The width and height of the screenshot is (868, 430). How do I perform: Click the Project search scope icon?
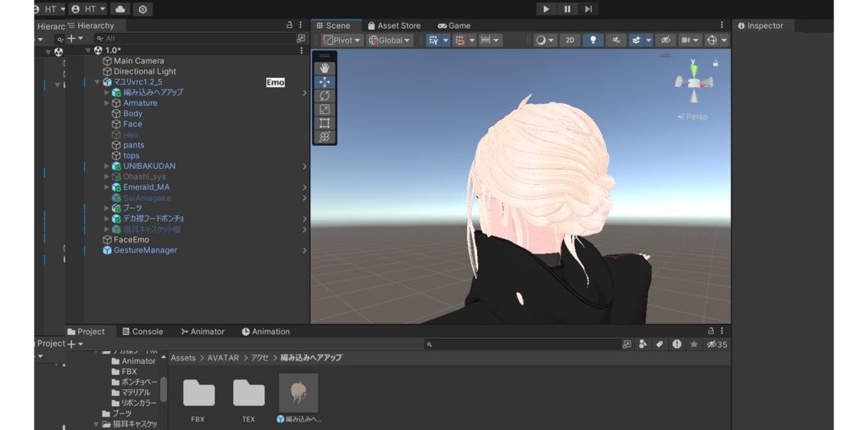pyautogui.click(x=626, y=344)
